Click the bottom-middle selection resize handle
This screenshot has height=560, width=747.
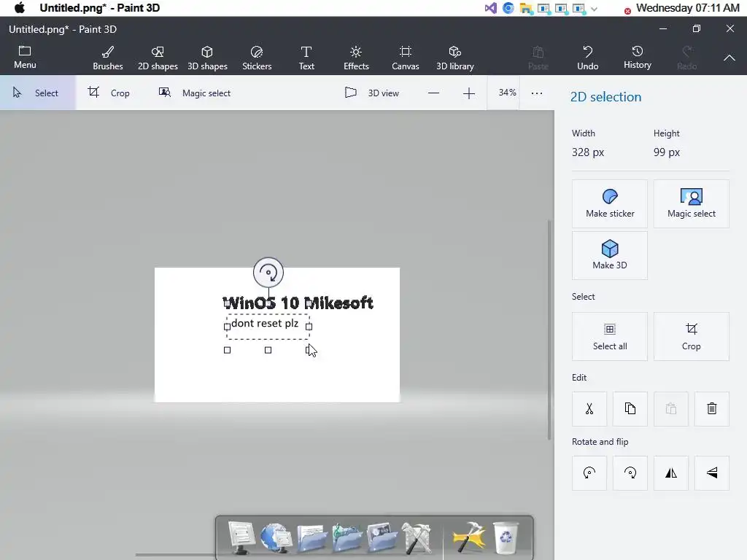268,350
